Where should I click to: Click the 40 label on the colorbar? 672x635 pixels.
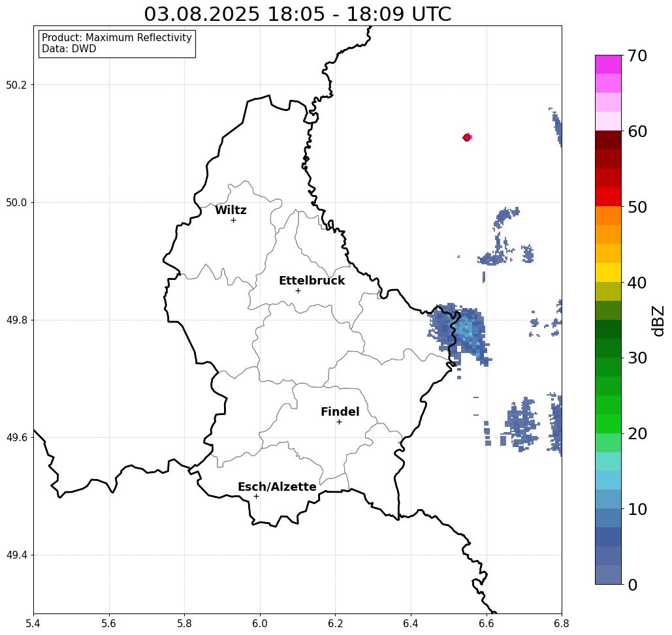pos(637,283)
